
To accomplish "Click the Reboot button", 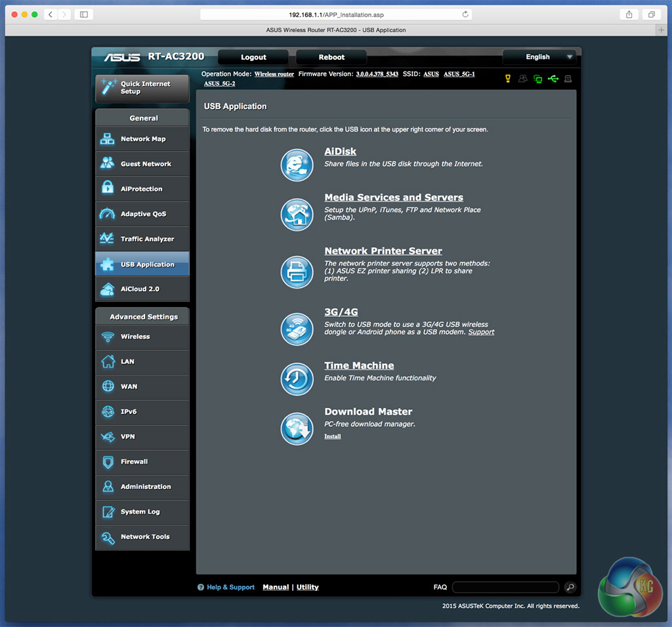I will click(x=331, y=57).
